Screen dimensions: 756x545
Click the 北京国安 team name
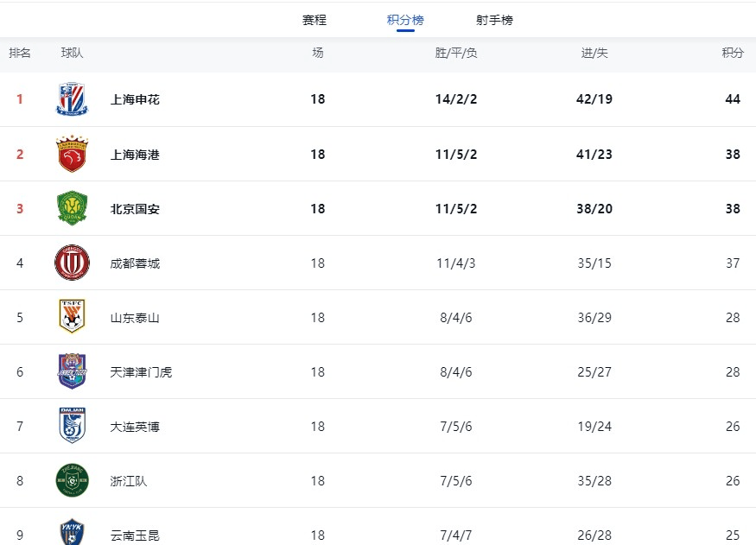click(135, 209)
